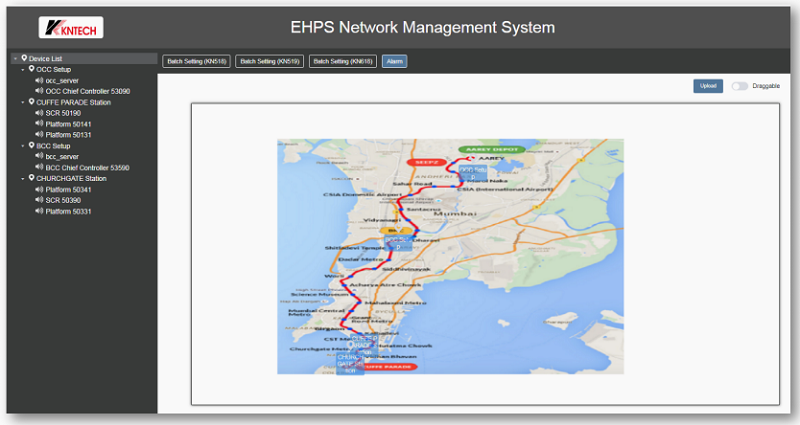Click the location pin icon for BCC Setup
The image size is (800, 425).
coord(31,145)
